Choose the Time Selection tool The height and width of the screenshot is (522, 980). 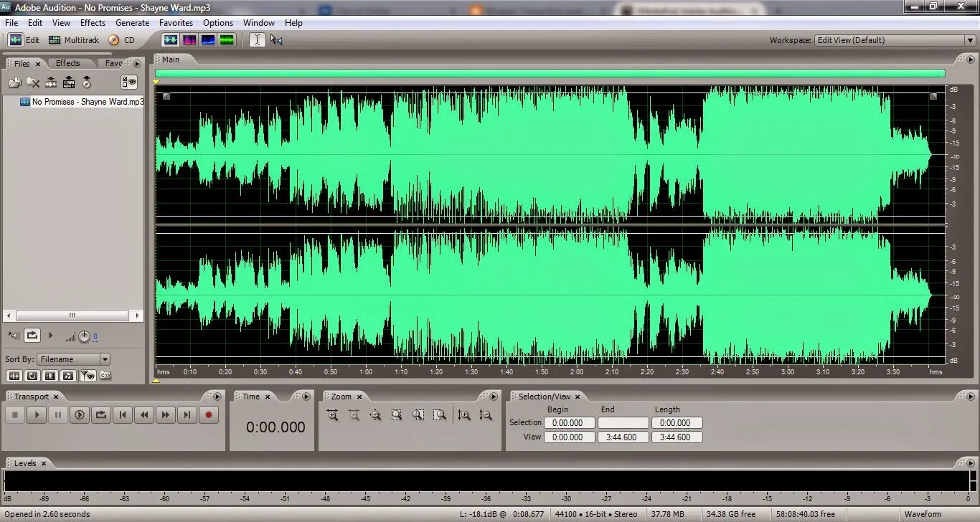coord(257,40)
